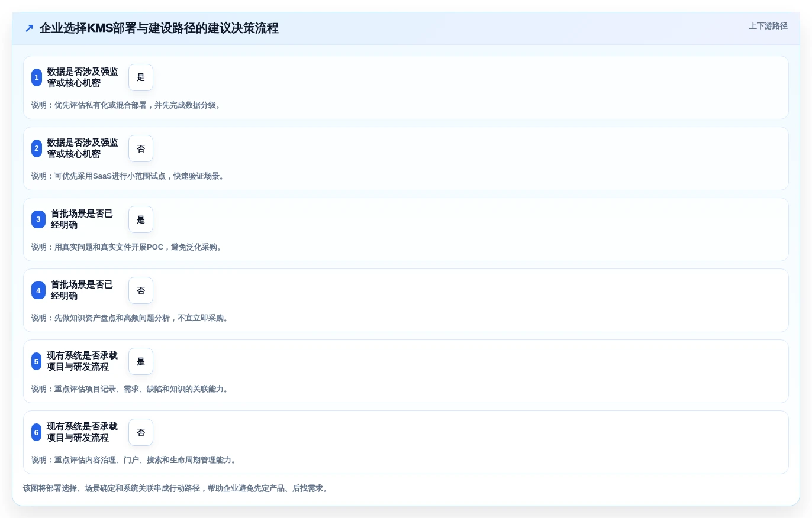Image resolution: width=812 pixels, height=518 pixels.
Task: Select 是 in step 3 card
Action: (141, 219)
